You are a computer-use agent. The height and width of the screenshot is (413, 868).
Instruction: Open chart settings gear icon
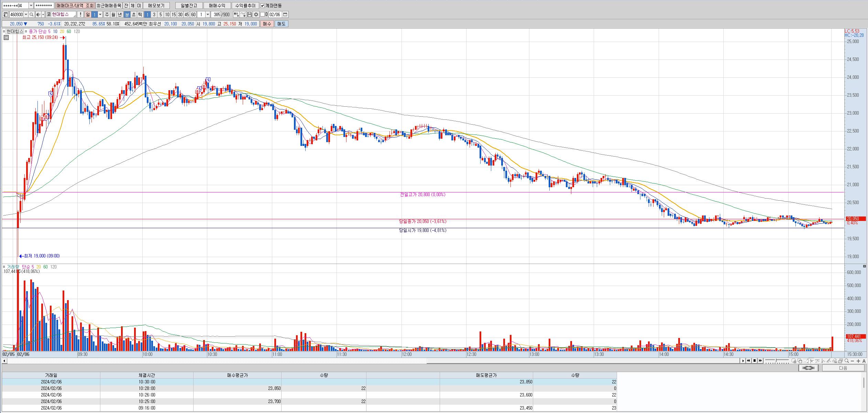coord(256,14)
